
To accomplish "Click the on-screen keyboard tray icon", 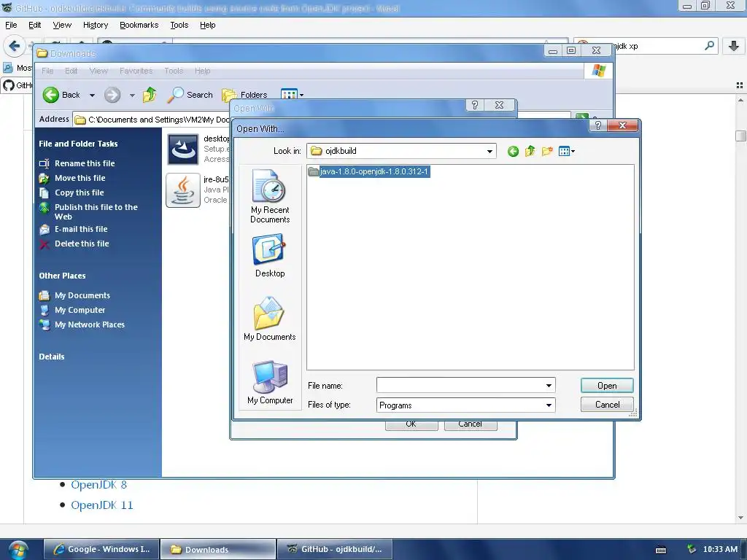I will coord(661,550).
